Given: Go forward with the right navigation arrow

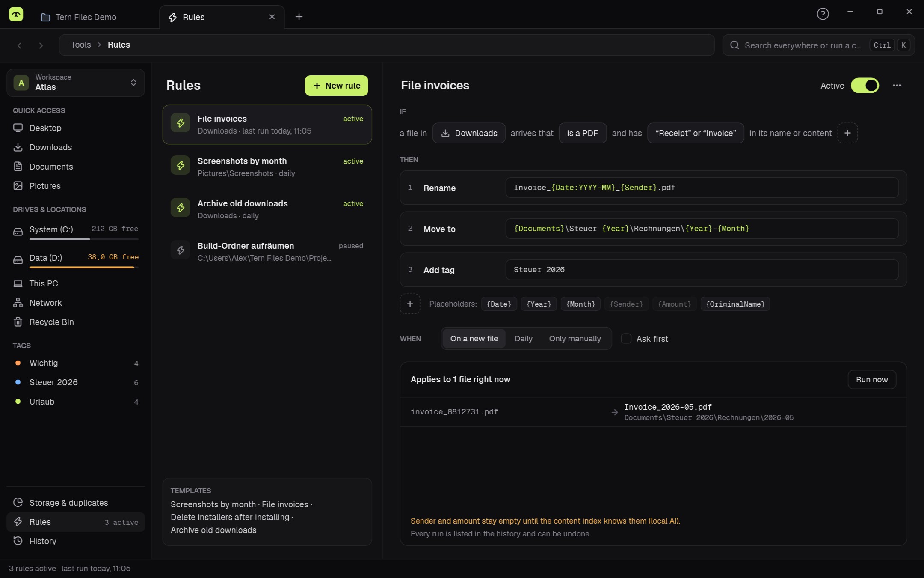Looking at the screenshot, I should point(41,45).
